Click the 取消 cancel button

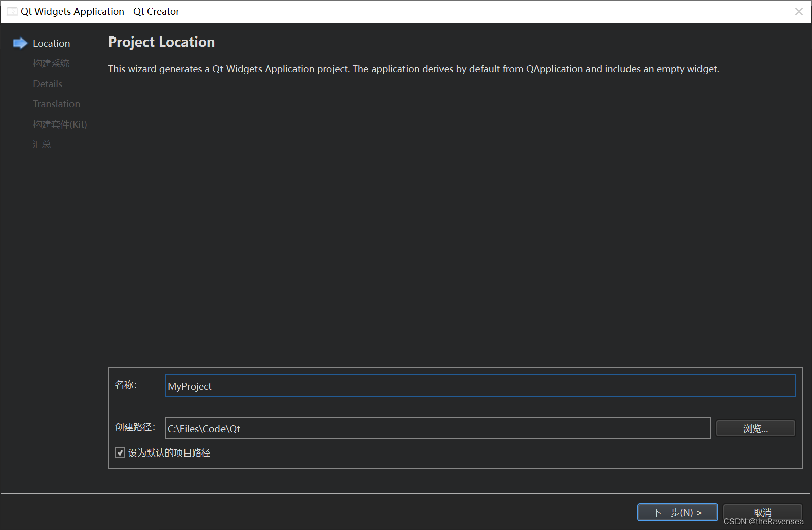(762, 512)
